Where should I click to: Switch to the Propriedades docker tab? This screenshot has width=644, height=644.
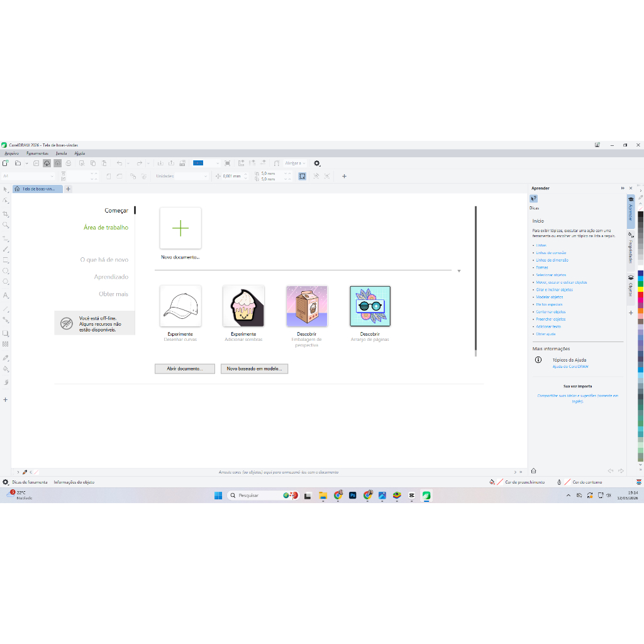(x=630, y=250)
